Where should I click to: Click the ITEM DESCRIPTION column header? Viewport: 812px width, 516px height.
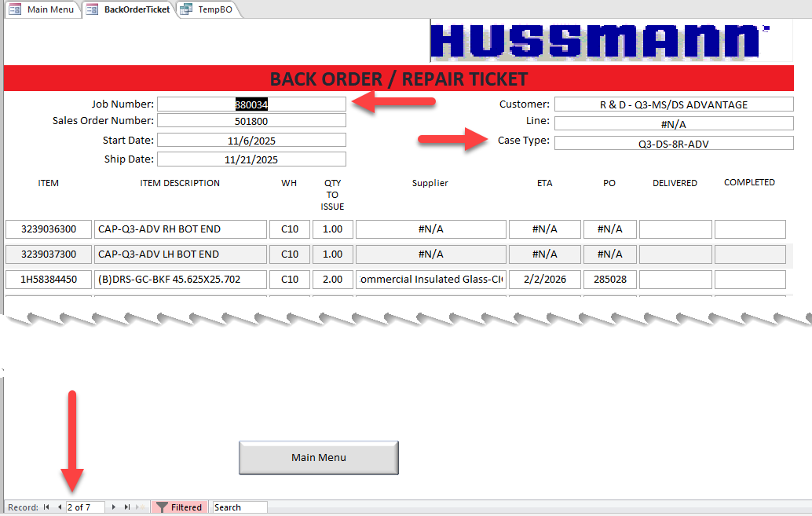point(180,183)
